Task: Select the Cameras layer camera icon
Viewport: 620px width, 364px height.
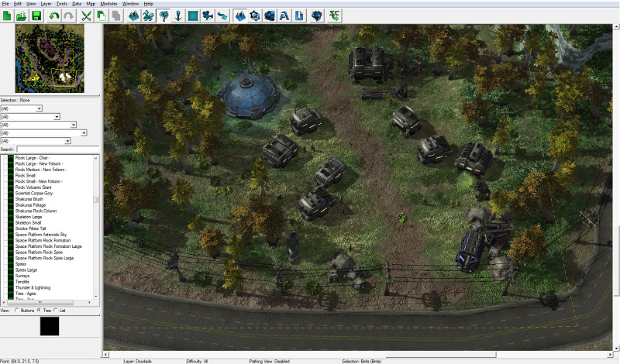Action: point(208,15)
